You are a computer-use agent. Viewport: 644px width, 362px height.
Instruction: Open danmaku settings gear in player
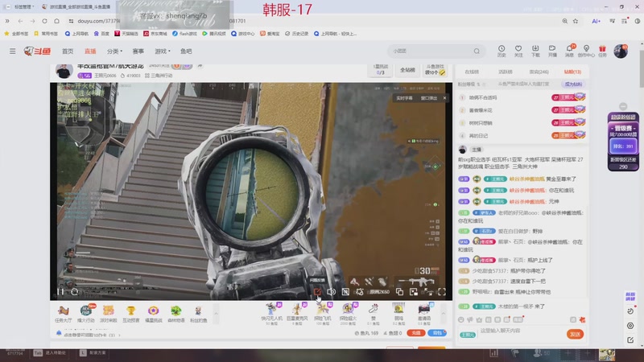pos(360,292)
